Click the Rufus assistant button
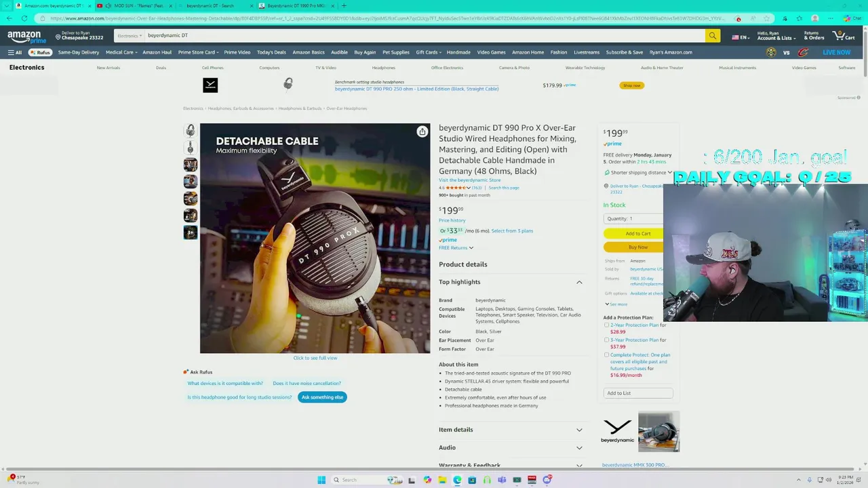The image size is (868, 488). click(40, 52)
